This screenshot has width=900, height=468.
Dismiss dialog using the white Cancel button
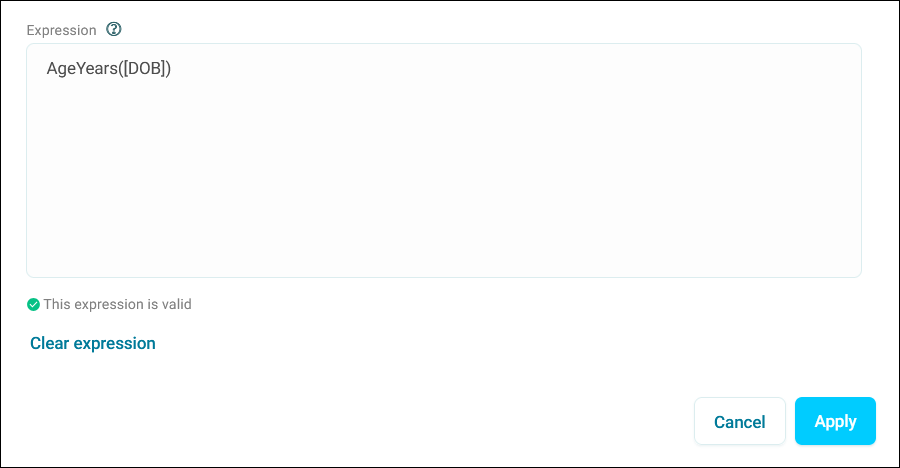(x=739, y=421)
